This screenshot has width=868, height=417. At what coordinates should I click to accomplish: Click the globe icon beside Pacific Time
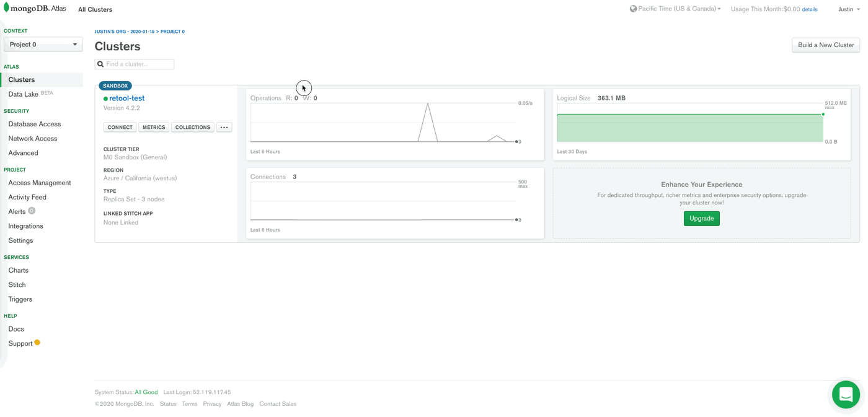coord(633,9)
